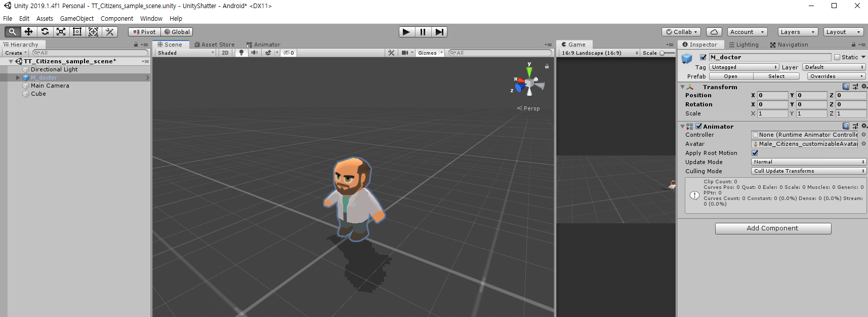
Task: Open the Shaded draw mode dropdown
Action: coord(185,53)
